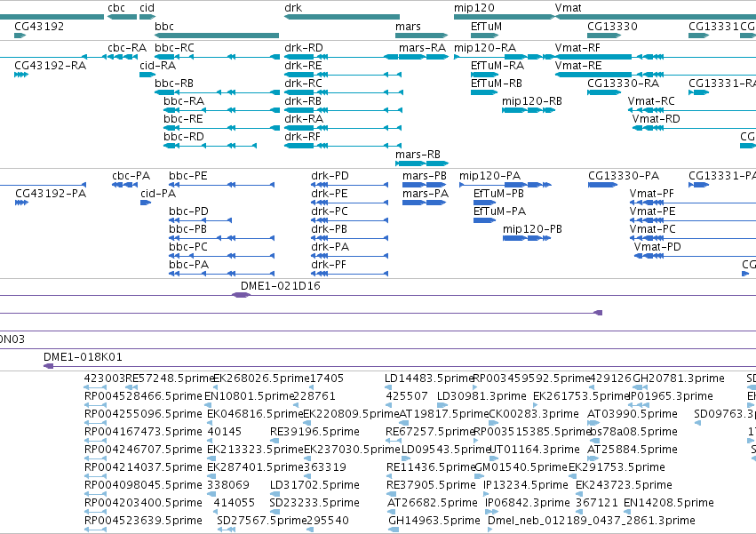Image resolution: width=756 pixels, height=534 pixels.
Task: Select the cid gene label
Action: (147, 8)
